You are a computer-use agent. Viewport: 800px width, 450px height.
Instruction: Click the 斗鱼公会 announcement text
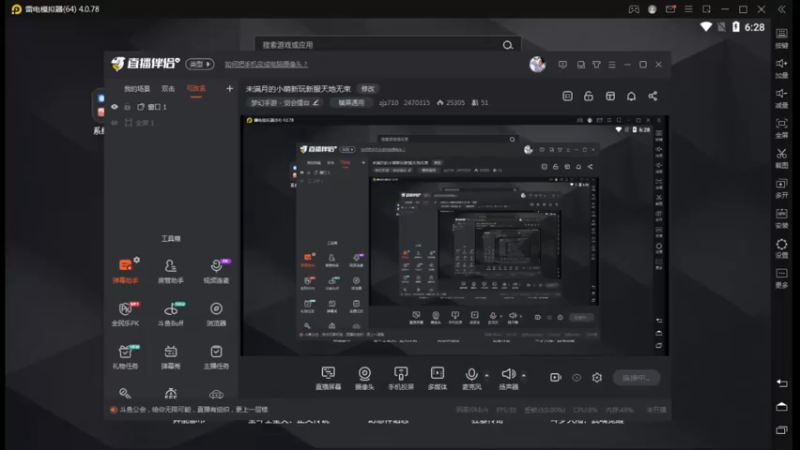point(193,409)
